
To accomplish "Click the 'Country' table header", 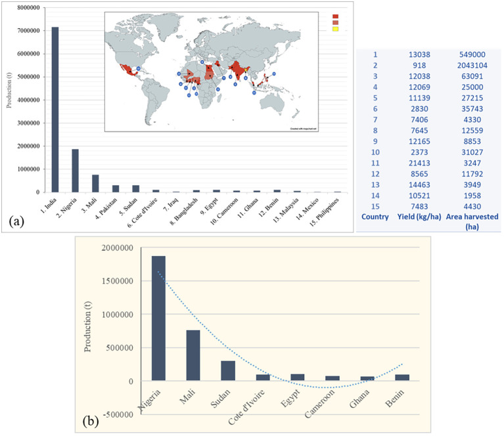I will point(375,217).
